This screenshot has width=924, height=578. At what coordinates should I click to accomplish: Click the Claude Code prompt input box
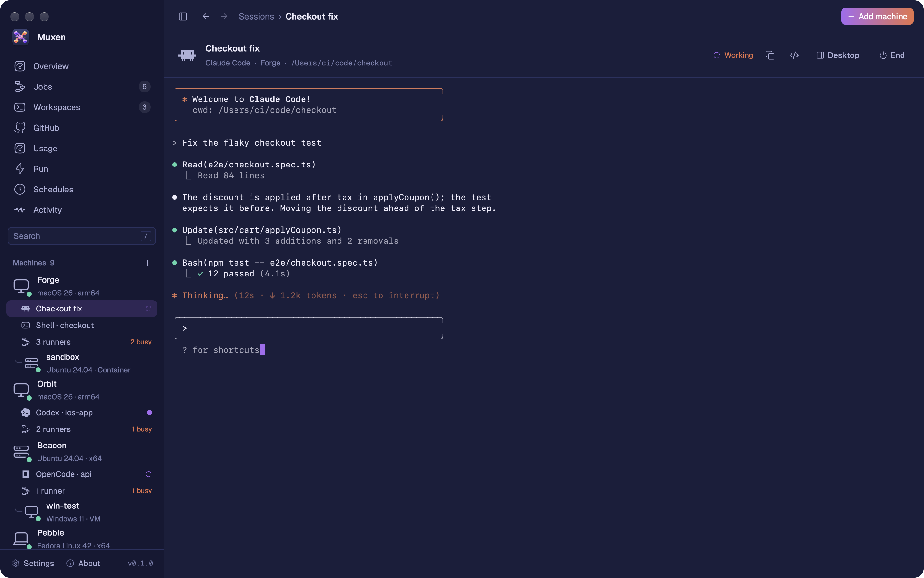tap(309, 328)
